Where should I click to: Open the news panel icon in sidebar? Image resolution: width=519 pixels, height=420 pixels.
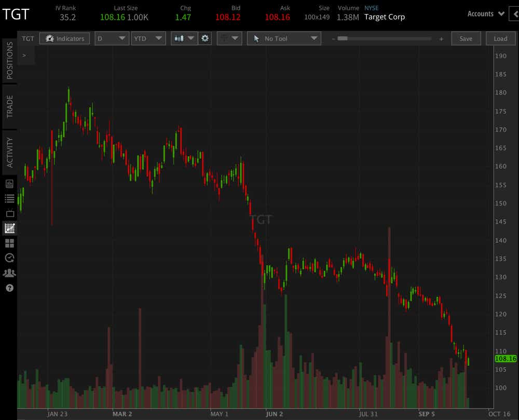[x=9, y=184]
